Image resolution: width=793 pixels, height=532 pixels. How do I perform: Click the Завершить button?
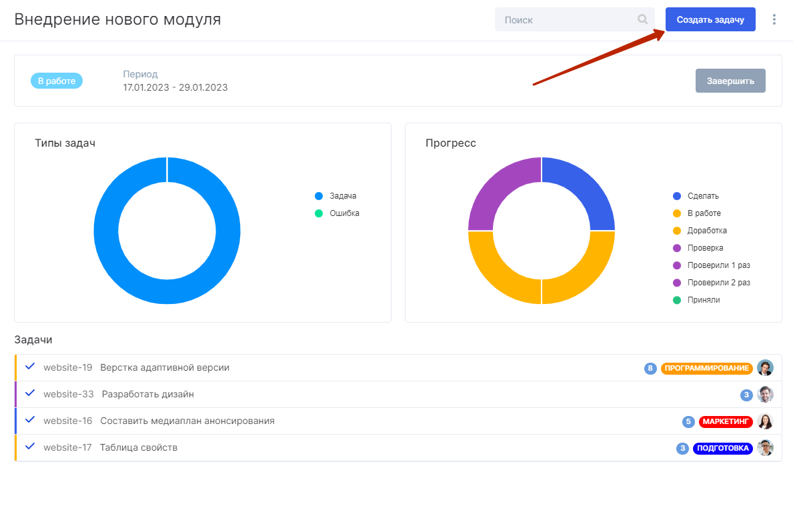[x=730, y=81]
